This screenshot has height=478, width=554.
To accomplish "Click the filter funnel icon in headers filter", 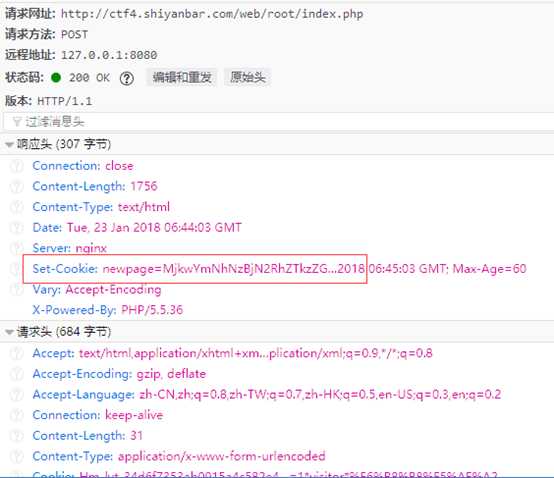I will click(x=17, y=122).
